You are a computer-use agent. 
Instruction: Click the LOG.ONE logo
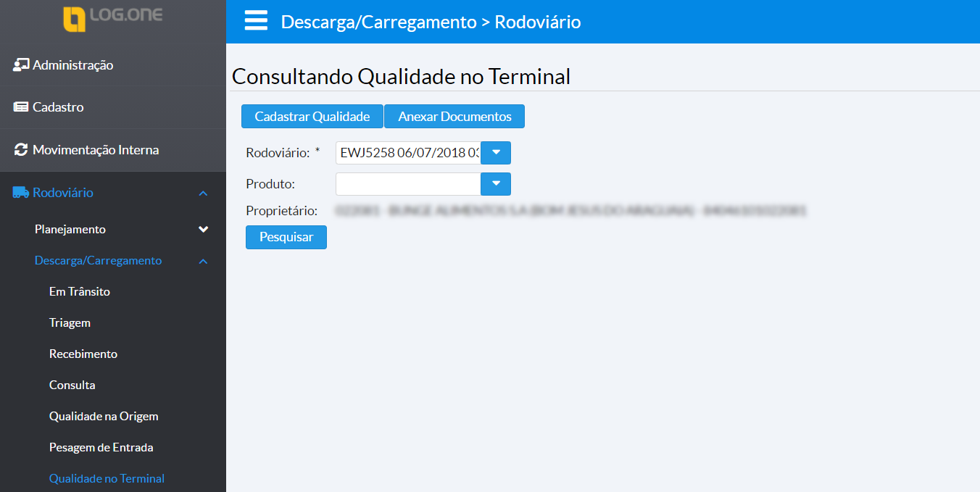coord(112,17)
